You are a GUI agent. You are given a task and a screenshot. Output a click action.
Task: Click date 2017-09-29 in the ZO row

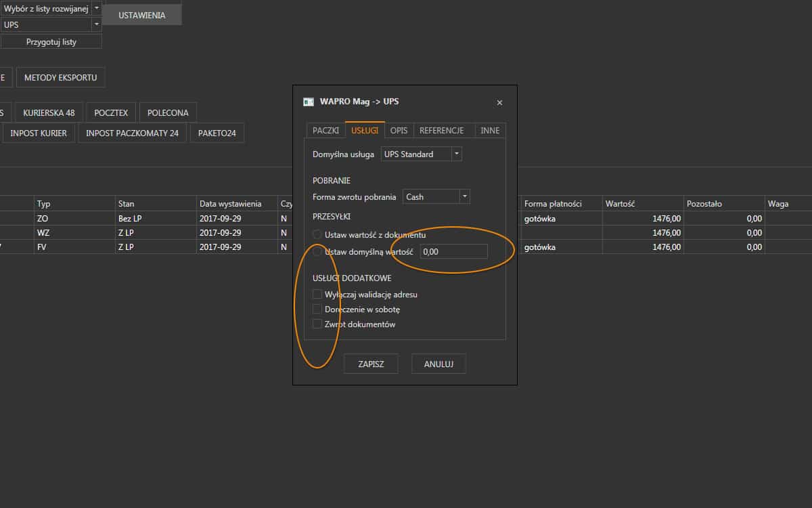[237, 219]
